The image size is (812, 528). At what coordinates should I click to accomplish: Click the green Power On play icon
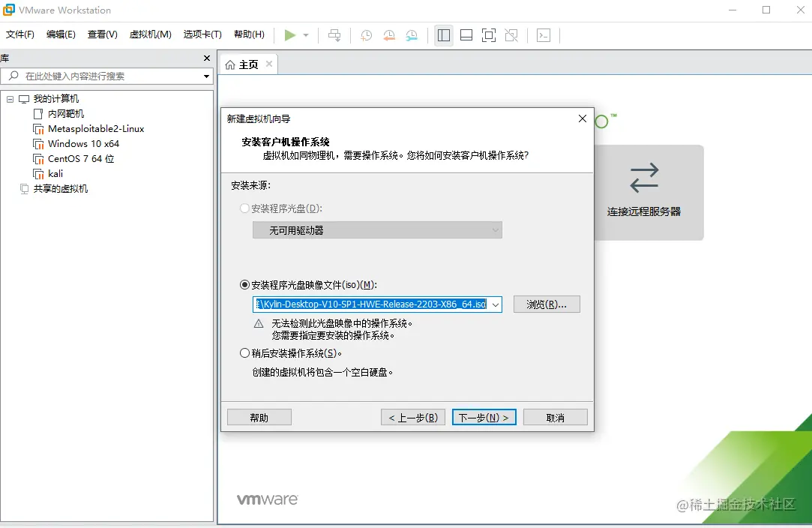(290, 35)
